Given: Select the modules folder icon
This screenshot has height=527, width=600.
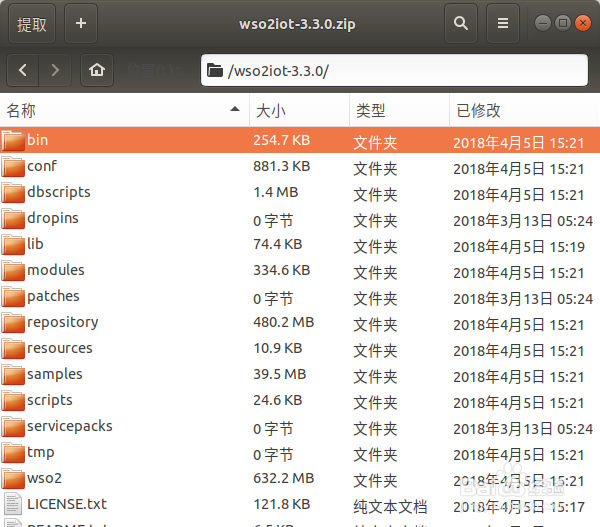Looking at the screenshot, I should point(13,271).
